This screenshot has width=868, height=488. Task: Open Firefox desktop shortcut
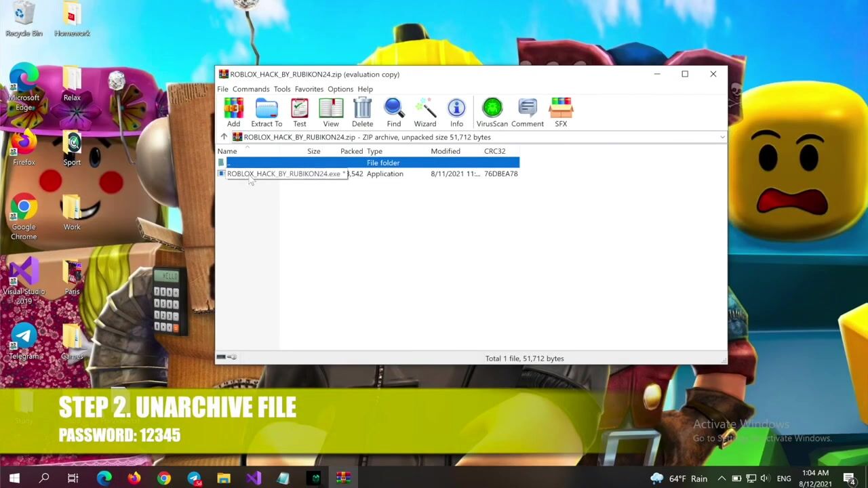pos(24,149)
